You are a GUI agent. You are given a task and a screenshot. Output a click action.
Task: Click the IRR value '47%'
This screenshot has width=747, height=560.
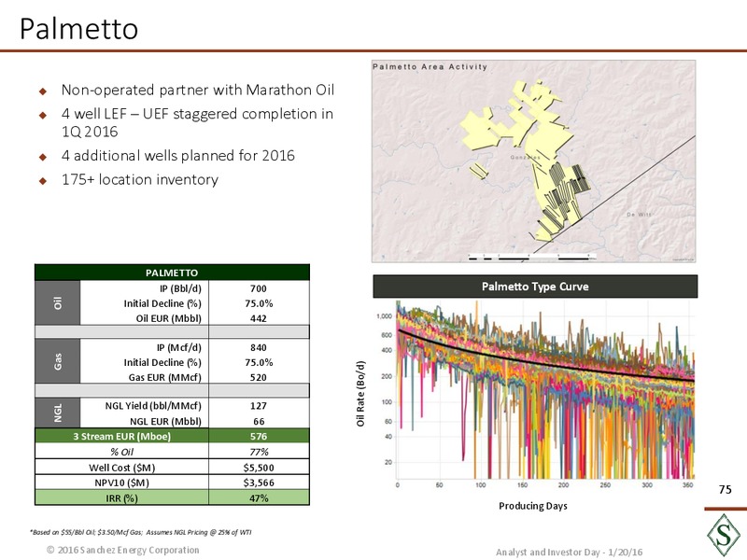tap(260, 498)
